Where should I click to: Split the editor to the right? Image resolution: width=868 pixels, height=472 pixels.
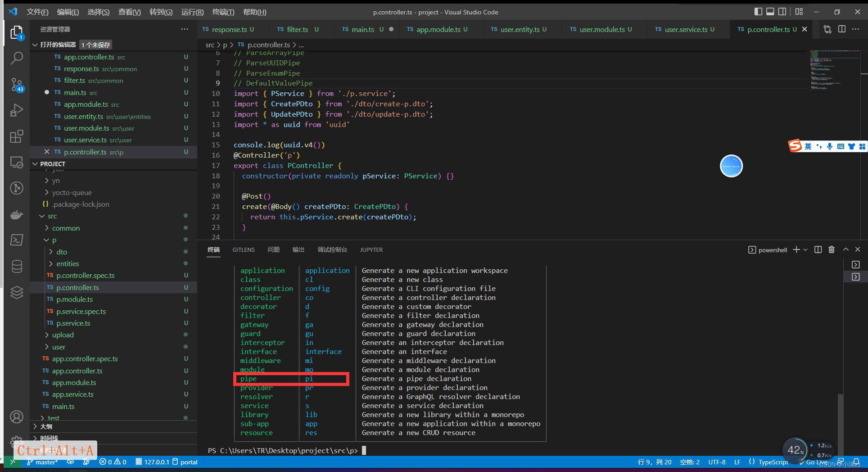click(841, 29)
